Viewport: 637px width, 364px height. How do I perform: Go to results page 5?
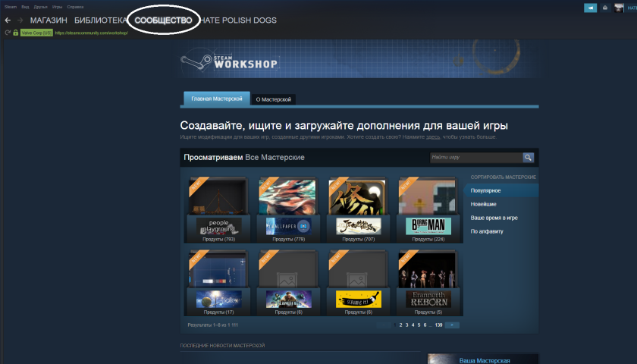click(x=419, y=325)
